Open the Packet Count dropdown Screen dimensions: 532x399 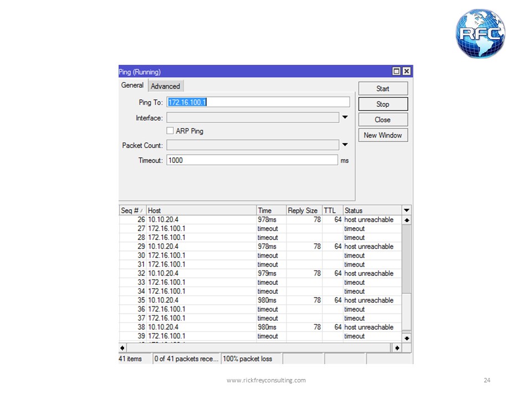pos(345,145)
